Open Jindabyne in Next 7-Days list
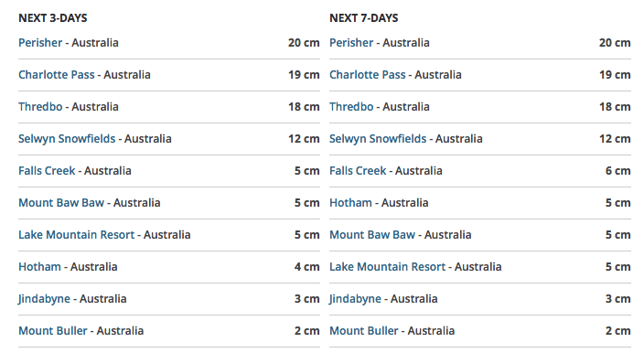The width and height of the screenshot is (644, 353). 355,299
